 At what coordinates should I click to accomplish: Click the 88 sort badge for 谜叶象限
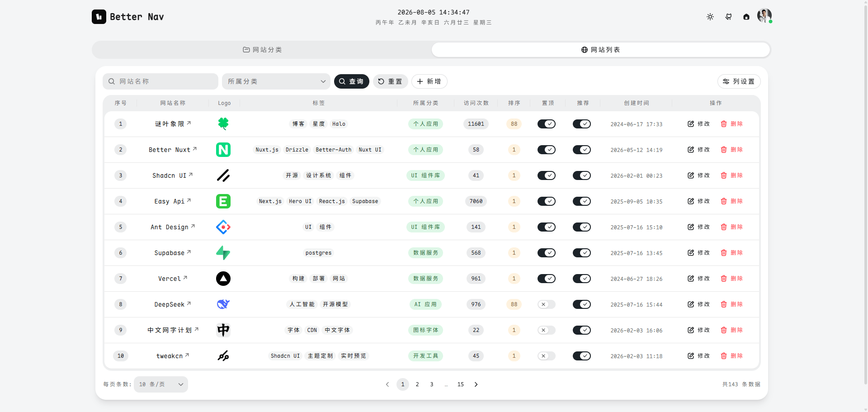514,124
